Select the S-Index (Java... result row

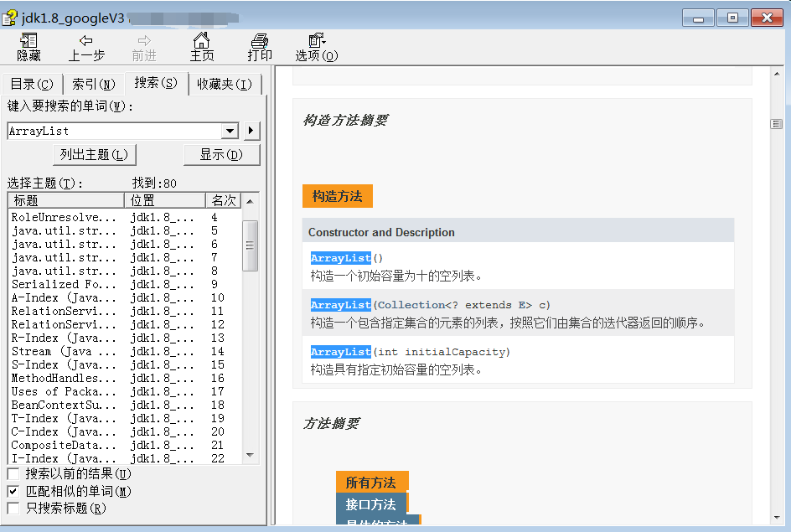125,364
